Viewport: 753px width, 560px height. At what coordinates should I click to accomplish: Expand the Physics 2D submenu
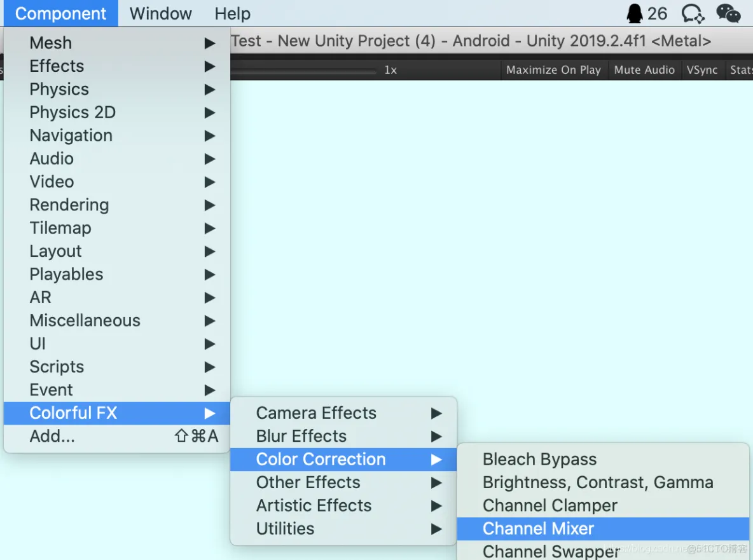coord(116,112)
